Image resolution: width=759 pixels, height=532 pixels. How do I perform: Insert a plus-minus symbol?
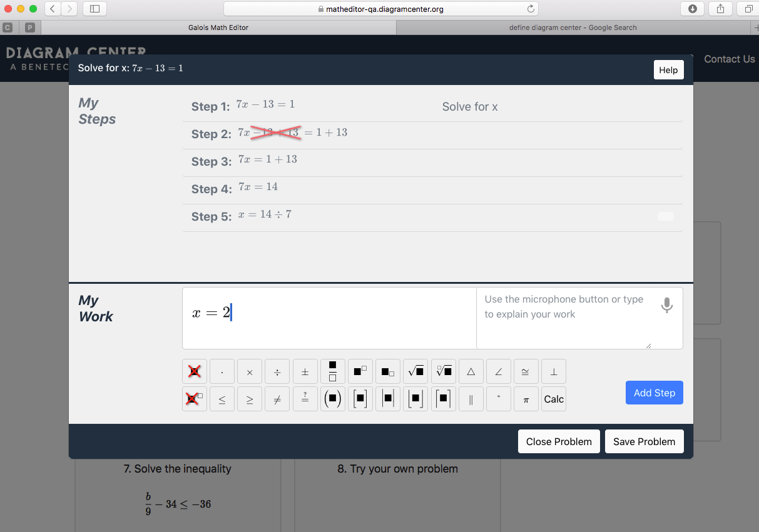click(305, 371)
